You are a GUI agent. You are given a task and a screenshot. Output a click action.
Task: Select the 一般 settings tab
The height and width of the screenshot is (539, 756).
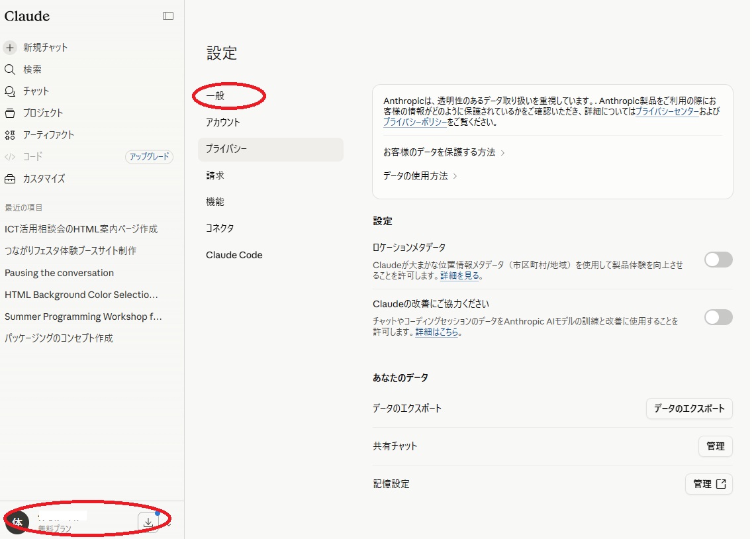click(216, 96)
